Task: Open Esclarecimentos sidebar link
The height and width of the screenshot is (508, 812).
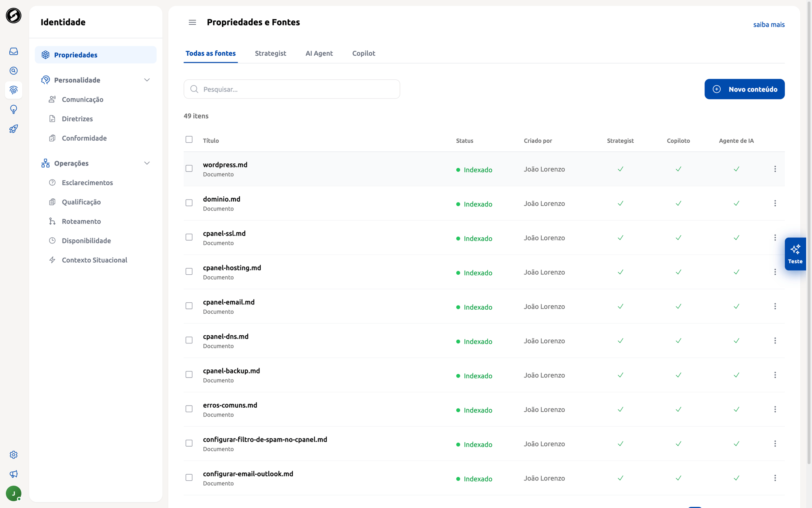Action: pos(87,182)
